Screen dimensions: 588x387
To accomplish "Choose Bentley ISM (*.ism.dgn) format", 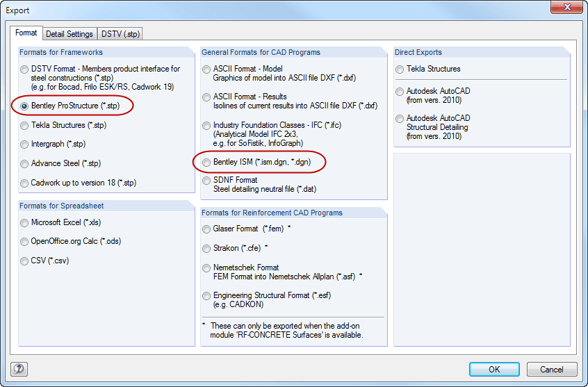I will (206, 163).
